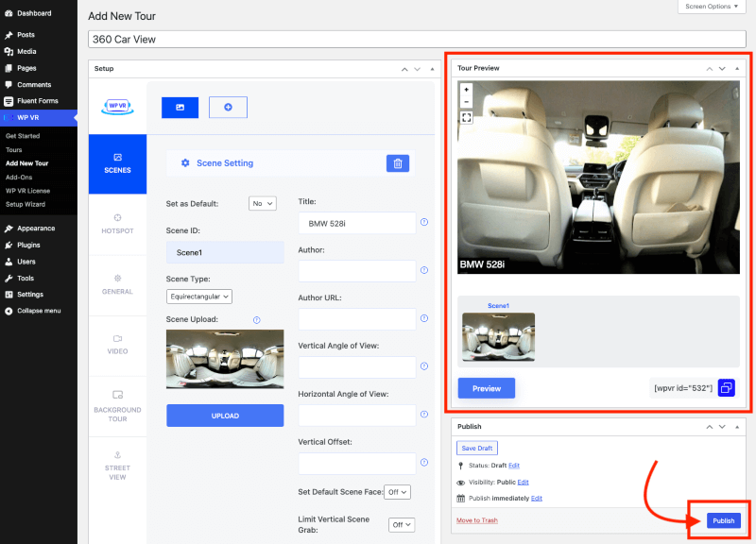
Task: Move Tour Preview panel up
Action: pyautogui.click(x=710, y=68)
